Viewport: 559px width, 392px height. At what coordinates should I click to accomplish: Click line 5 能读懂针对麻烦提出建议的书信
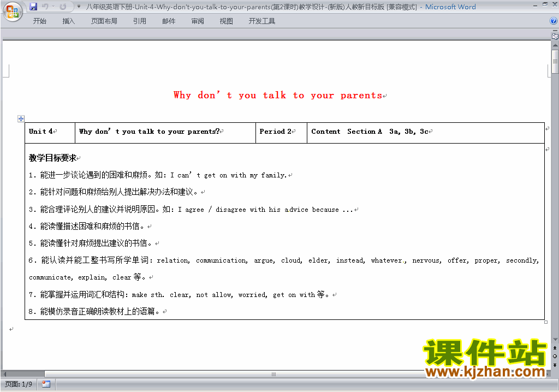pos(91,243)
